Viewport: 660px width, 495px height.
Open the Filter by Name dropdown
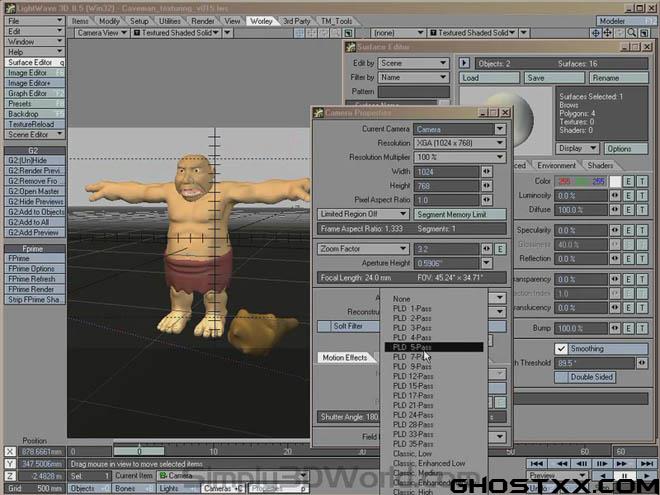tap(413, 77)
